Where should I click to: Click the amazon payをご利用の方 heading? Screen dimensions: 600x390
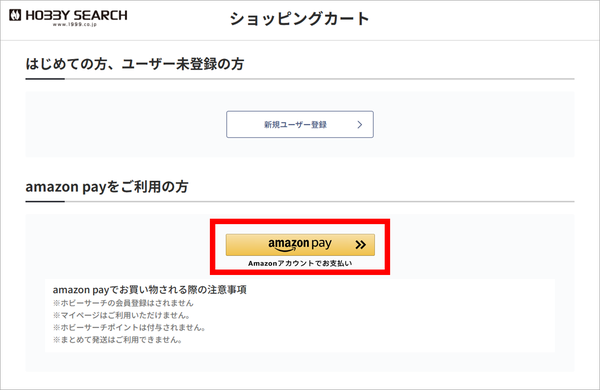(107, 187)
